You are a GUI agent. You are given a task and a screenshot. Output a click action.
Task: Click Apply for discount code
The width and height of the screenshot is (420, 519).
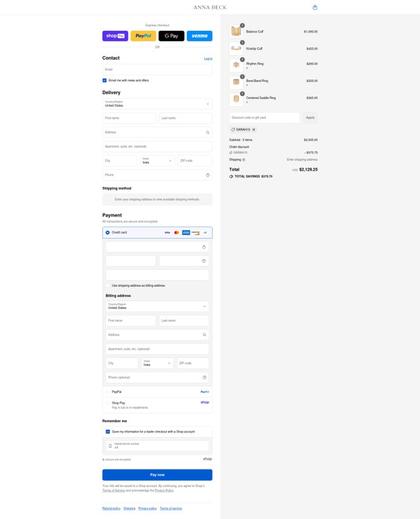310,117
